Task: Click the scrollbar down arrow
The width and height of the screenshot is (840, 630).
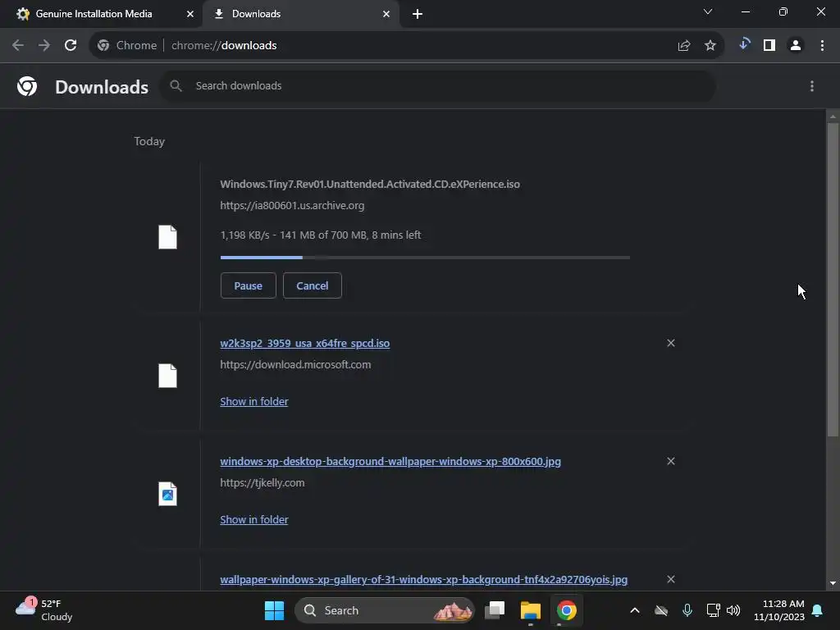Action: click(833, 583)
